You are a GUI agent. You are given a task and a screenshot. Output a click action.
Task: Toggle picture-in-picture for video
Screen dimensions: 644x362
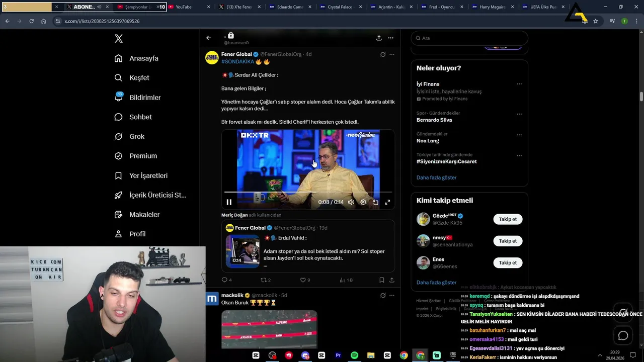375,202
